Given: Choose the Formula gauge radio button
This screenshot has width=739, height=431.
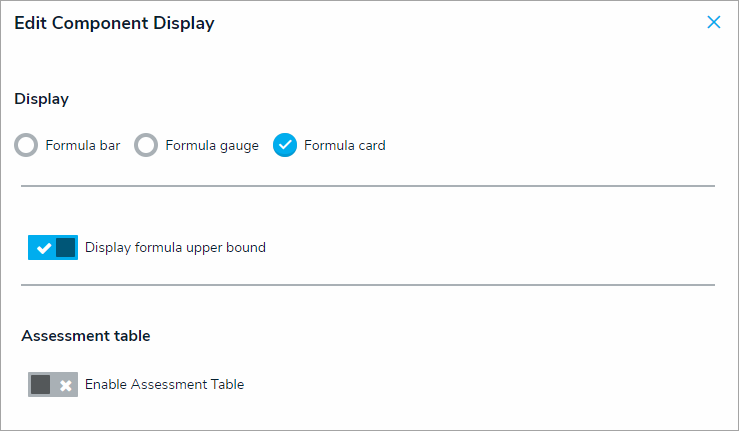Looking at the screenshot, I should coord(146,146).
